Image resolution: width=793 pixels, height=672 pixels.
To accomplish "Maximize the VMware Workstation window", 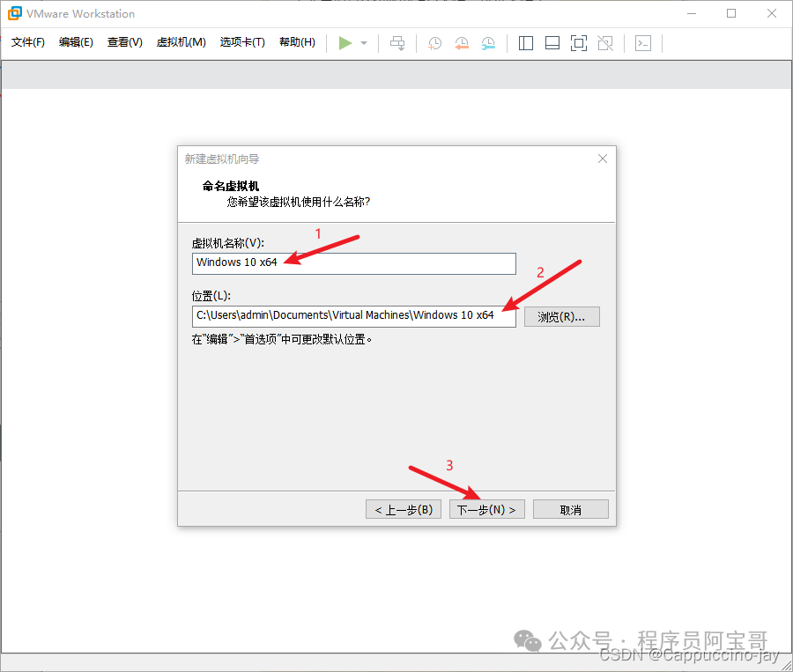I will 731,14.
